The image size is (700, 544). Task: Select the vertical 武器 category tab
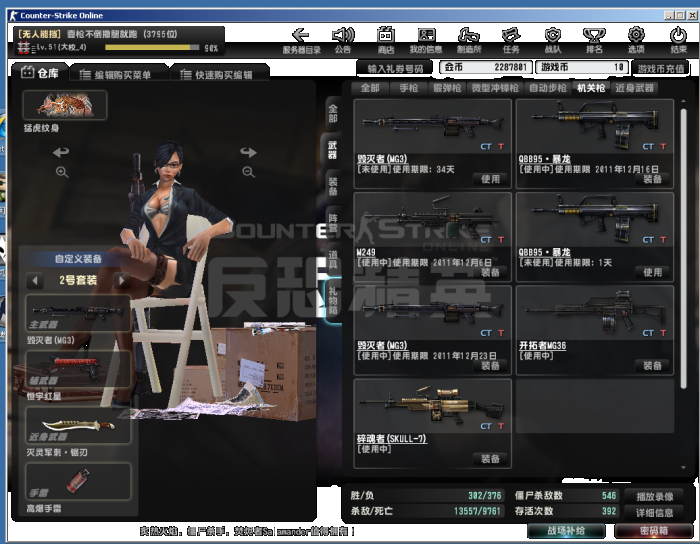pyautogui.click(x=333, y=150)
